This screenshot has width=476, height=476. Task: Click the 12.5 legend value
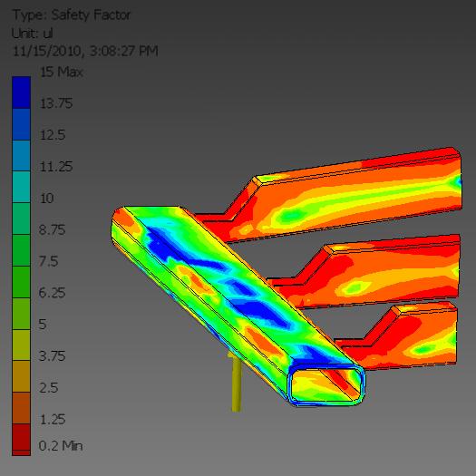coord(53,135)
